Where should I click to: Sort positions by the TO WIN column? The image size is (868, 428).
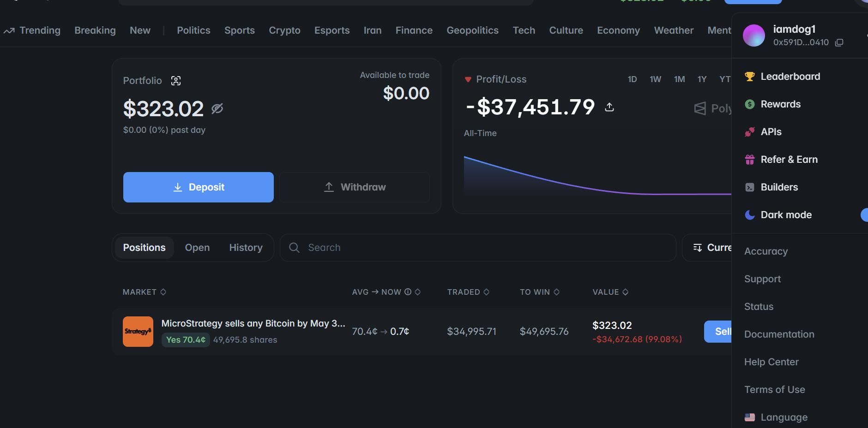point(540,292)
